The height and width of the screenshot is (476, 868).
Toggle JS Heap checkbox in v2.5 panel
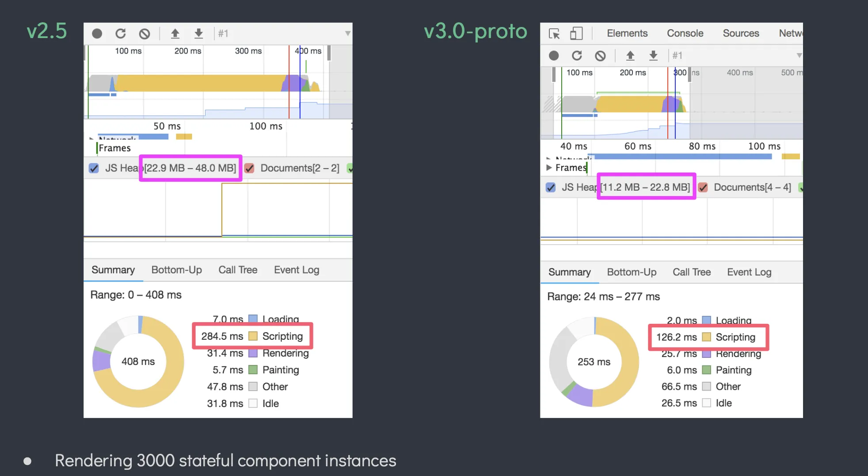click(x=94, y=169)
